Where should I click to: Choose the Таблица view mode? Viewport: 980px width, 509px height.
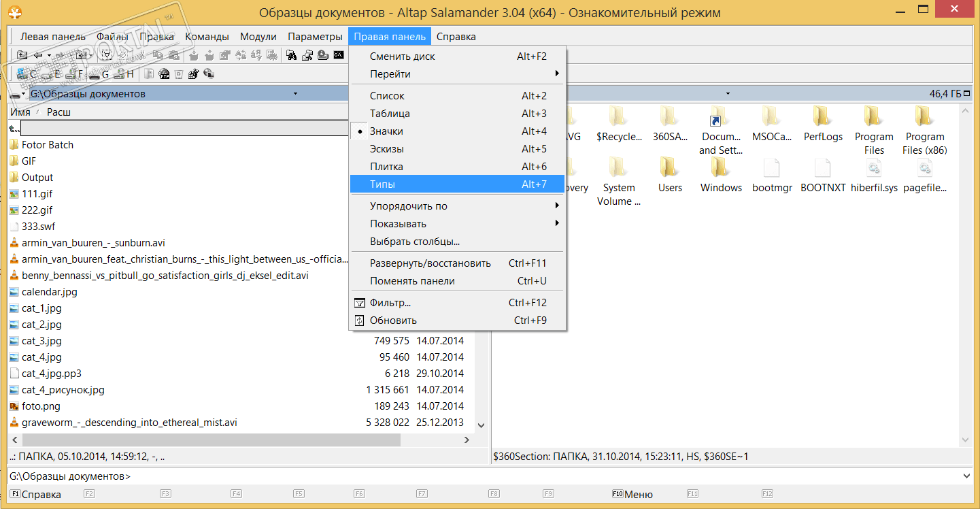(x=457, y=114)
